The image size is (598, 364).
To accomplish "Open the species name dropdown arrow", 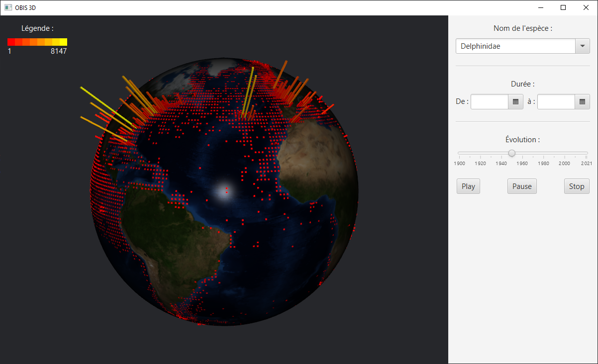I will (x=582, y=46).
